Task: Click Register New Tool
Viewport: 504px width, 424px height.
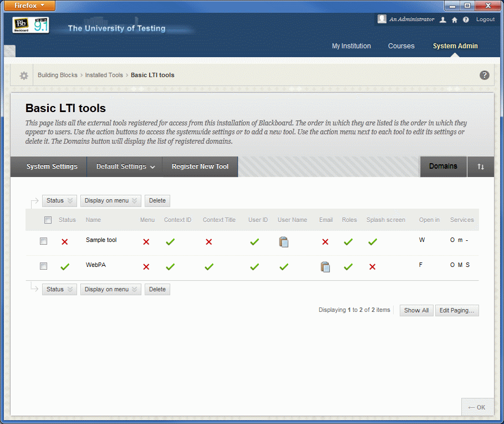Action: (x=199, y=166)
